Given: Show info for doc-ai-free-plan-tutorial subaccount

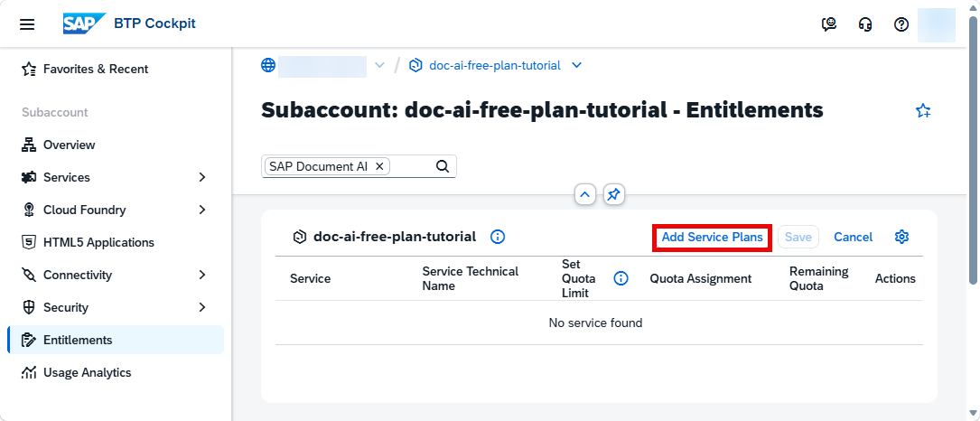Looking at the screenshot, I should (498, 237).
